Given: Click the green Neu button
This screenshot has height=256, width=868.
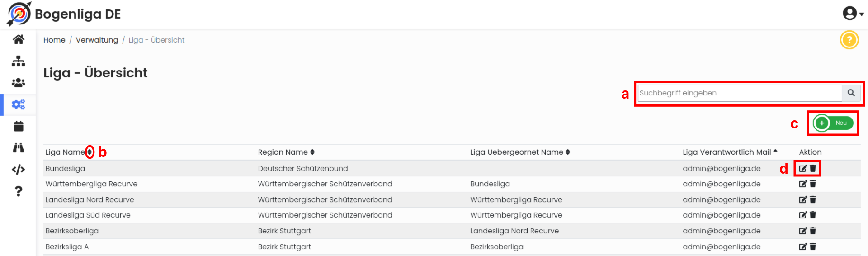Looking at the screenshot, I should tap(833, 123).
